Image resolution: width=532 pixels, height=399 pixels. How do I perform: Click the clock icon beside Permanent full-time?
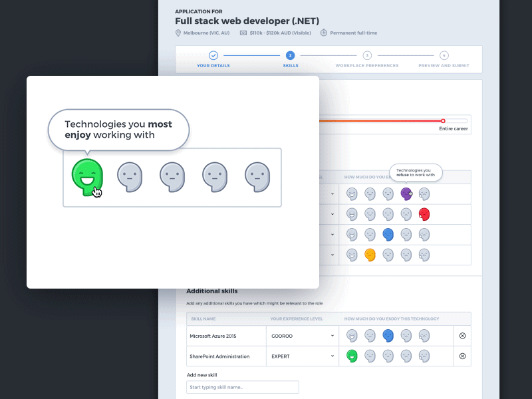(x=324, y=33)
